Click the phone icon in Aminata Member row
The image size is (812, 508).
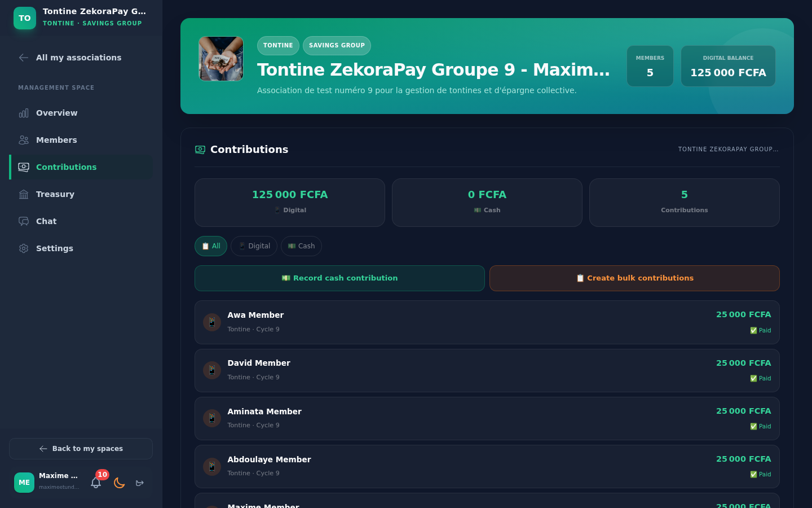pos(212,418)
